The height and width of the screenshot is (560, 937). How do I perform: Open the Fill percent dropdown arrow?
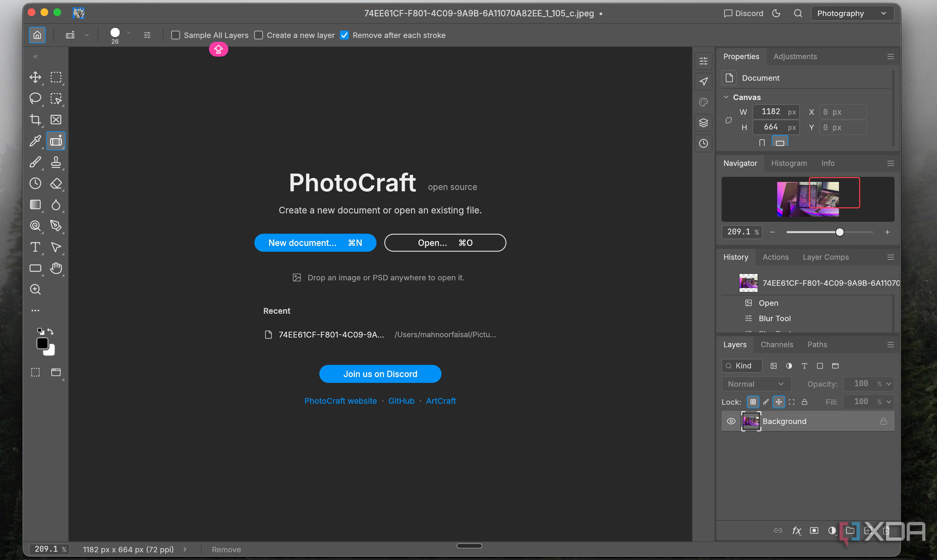(889, 402)
